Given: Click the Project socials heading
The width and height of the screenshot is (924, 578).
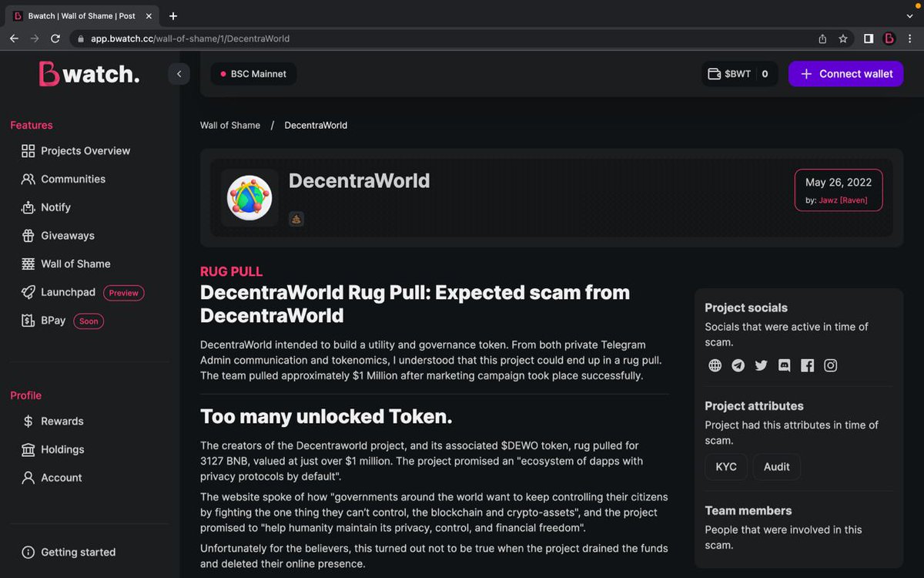Looking at the screenshot, I should click(x=746, y=307).
